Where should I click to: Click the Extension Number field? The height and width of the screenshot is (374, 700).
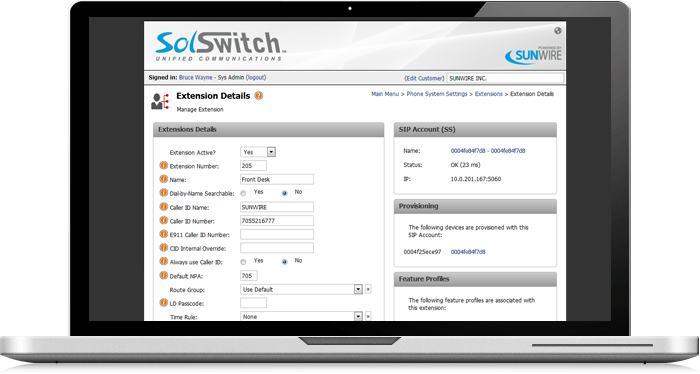(x=253, y=166)
